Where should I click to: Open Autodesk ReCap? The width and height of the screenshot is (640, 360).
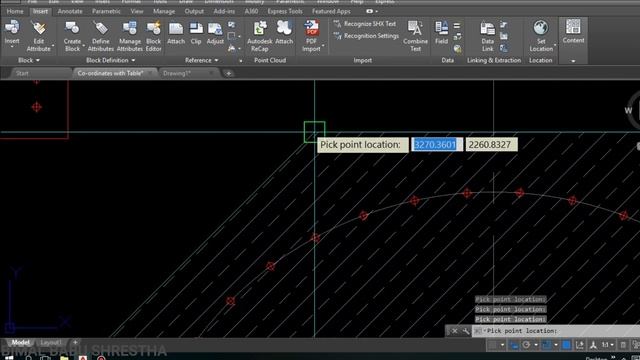[260, 36]
